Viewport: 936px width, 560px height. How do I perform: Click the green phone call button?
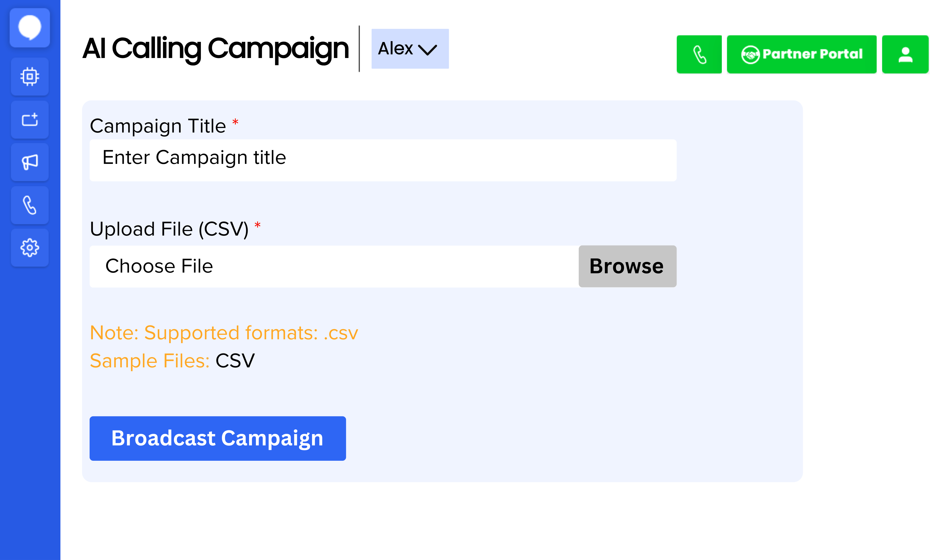[699, 54]
